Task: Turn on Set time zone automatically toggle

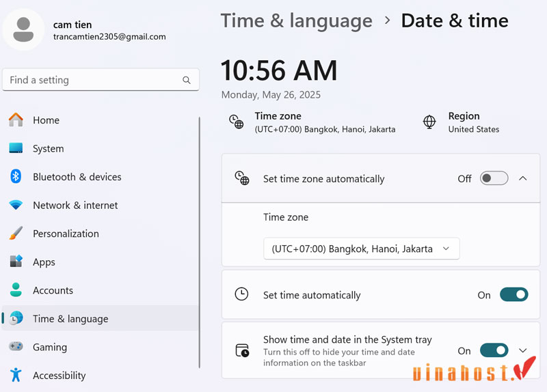Action: pyautogui.click(x=494, y=178)
